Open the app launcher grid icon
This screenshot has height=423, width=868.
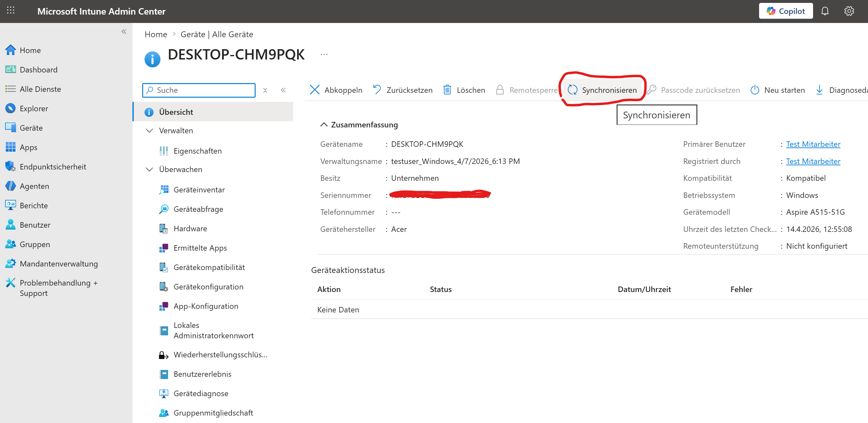tap(10, 10)
